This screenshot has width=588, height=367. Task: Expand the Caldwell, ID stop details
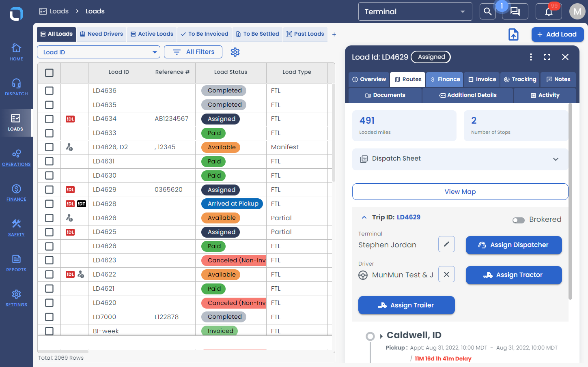(381, 336)
